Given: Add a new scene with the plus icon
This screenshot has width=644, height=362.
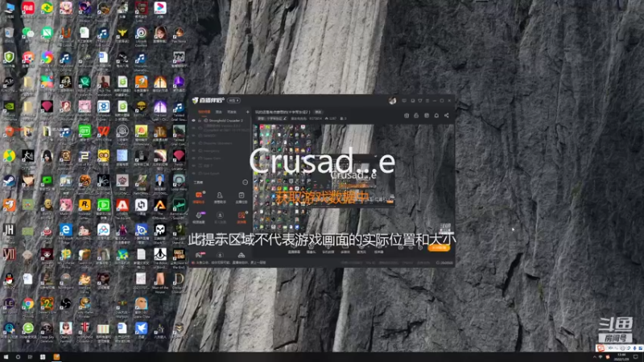Looking at the screenshot, I should tap(248, 112).
